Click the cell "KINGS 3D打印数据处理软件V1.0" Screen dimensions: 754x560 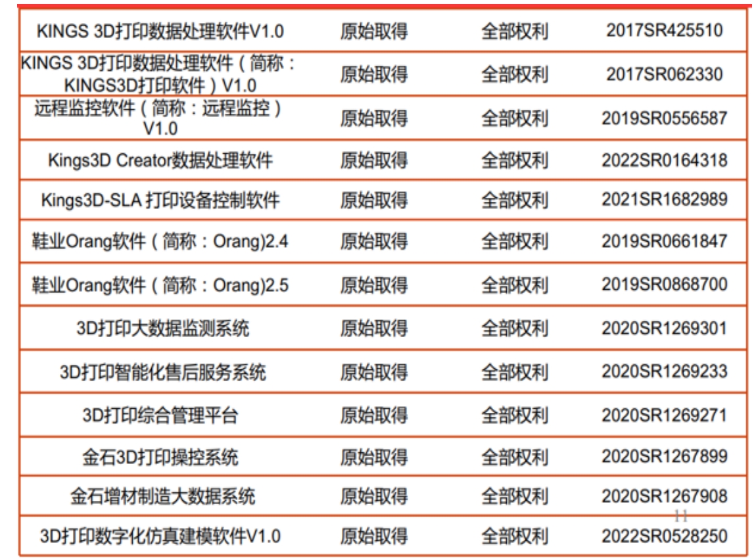(x=160, y=32)
